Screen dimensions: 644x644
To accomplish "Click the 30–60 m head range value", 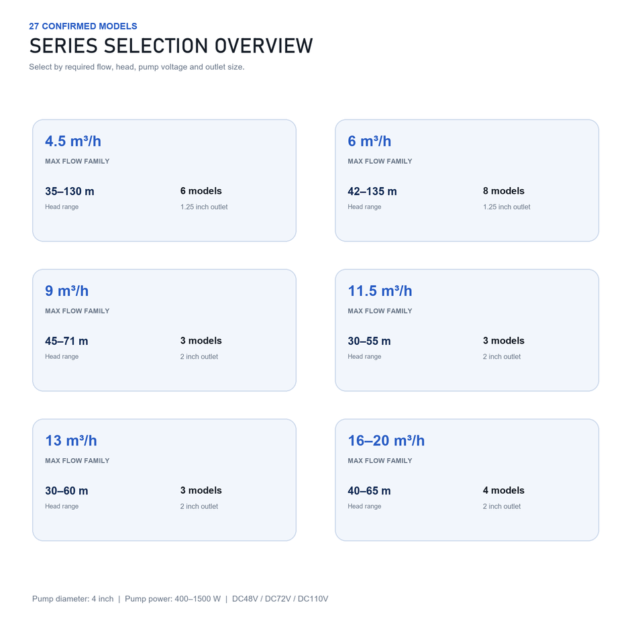I will tap(66, 491).
